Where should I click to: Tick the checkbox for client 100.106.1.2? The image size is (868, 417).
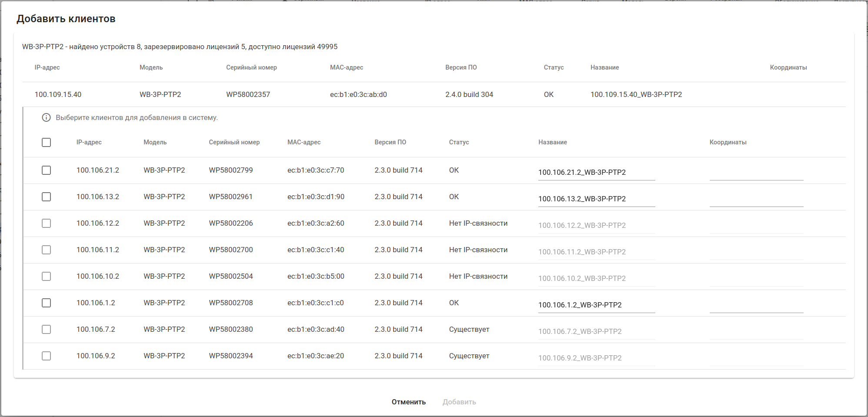pos(46,303)
